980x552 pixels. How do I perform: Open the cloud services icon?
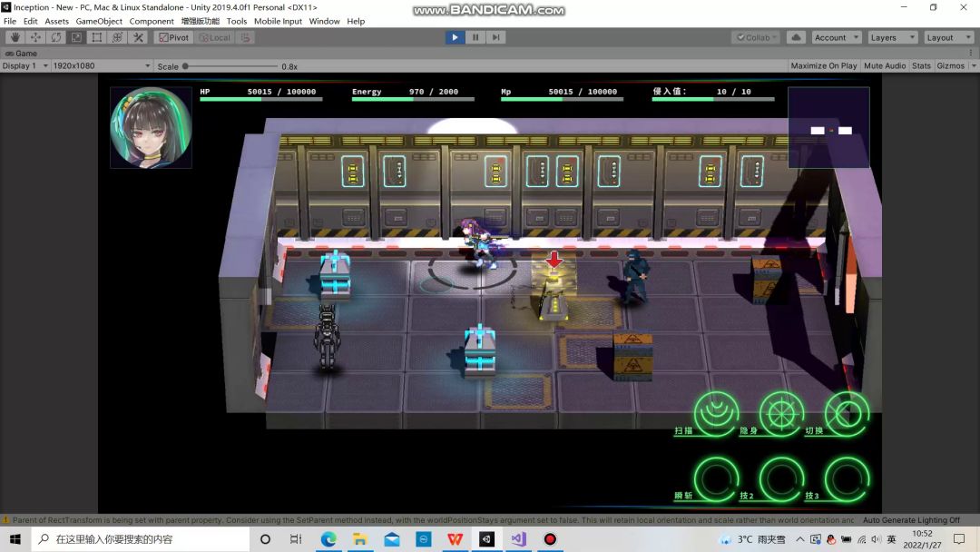click(x=796, y=37)
